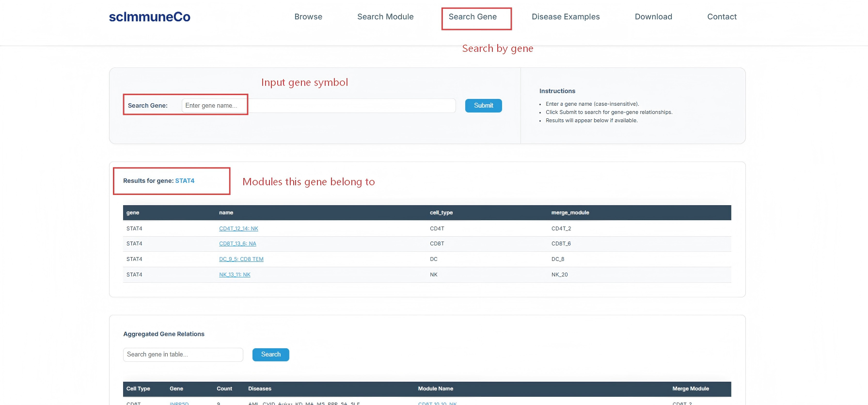Open the NK_13_11: NK module link

click(x=235, y=275)
